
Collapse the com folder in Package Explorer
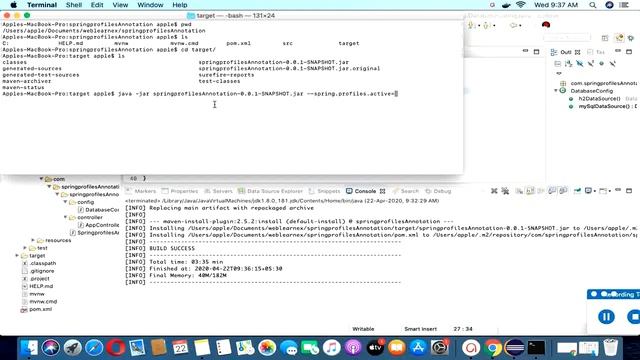41,179
